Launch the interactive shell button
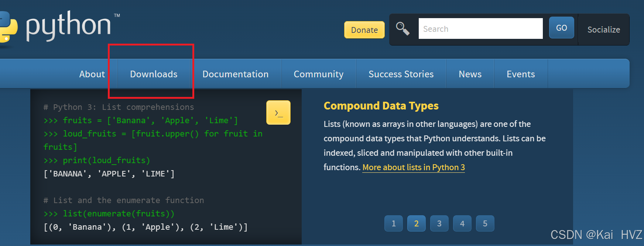644x246 pixels. 278,112
